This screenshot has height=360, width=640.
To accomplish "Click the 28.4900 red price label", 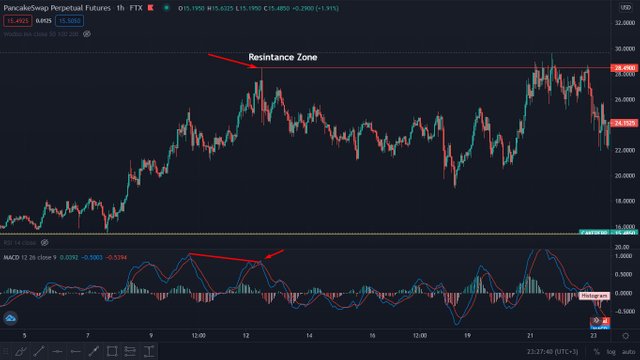I will tap(624, 68).
